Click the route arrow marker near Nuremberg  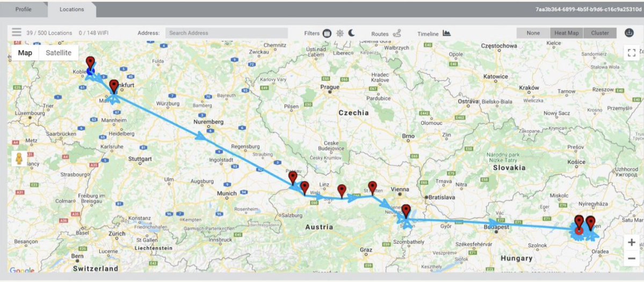(x=200, y=136)
